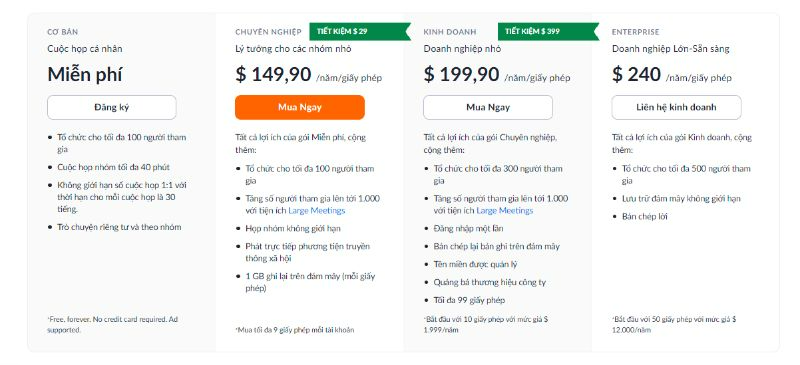Click the $ 199,90 price text

tap(461, 75)
